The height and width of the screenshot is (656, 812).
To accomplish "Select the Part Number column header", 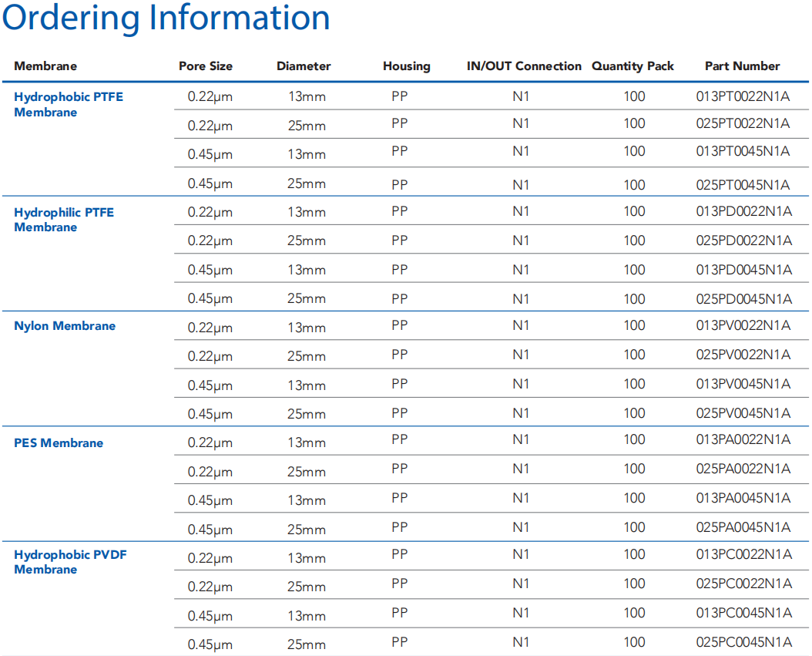I will pyautogui.click(x=742, y=66).
